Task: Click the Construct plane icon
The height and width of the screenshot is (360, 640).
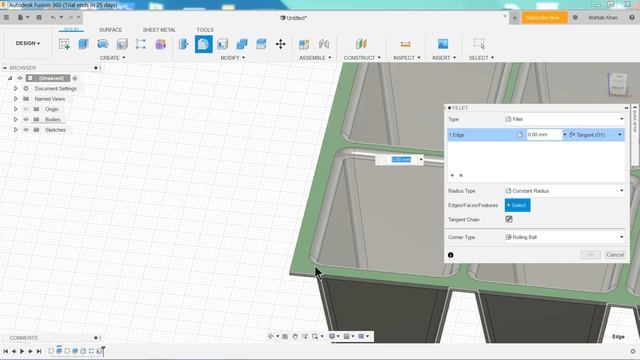Action: tap(361, 44)
